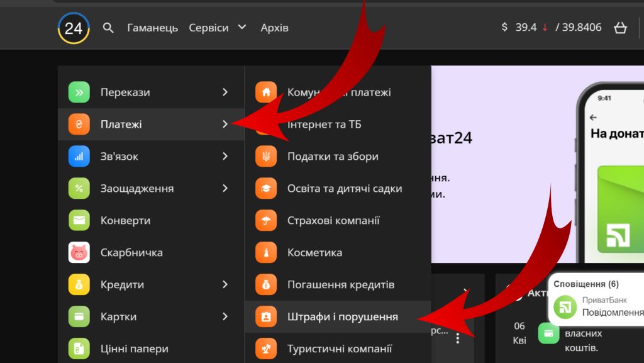Click the Цінні папери document icon

(79, 349)
